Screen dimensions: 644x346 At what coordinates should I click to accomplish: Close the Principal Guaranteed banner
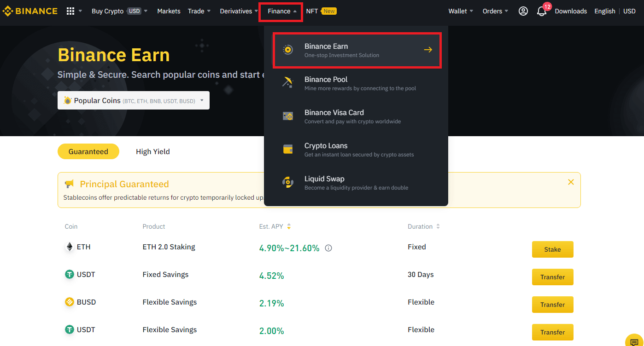571,182
